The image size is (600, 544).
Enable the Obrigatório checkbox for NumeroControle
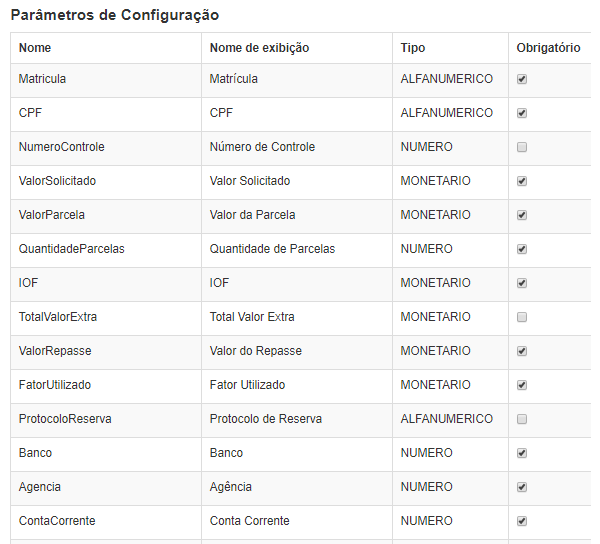(522, 147)
